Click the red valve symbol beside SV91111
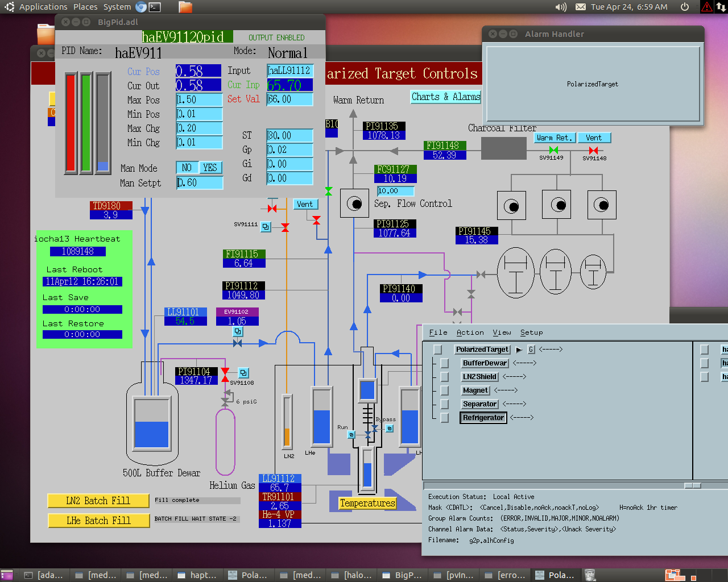Image resolution: width=728 pixels, height=582 pixels. [x=285, y=227]
